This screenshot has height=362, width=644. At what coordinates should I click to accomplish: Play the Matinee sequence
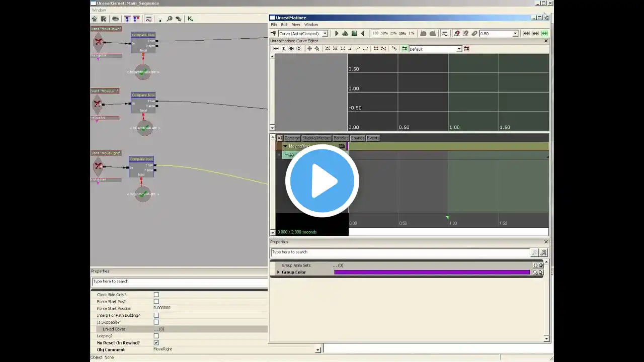click(x=337, y=34)
